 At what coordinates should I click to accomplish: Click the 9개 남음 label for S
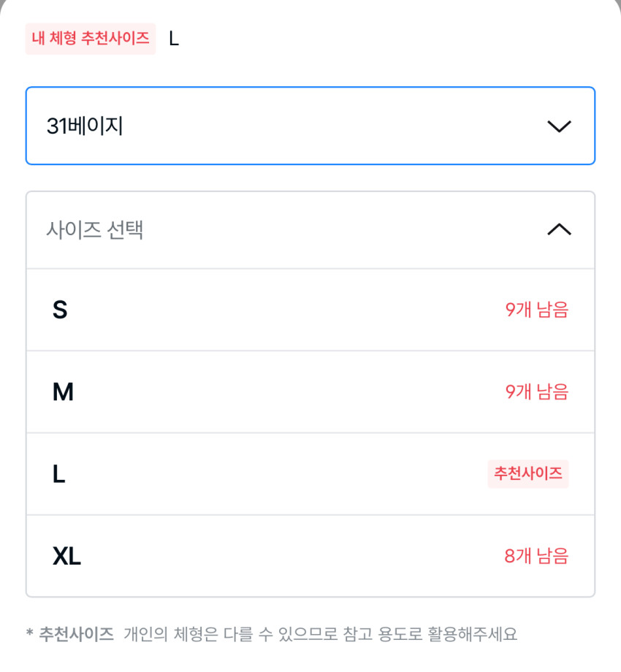(x=536, y=310)
